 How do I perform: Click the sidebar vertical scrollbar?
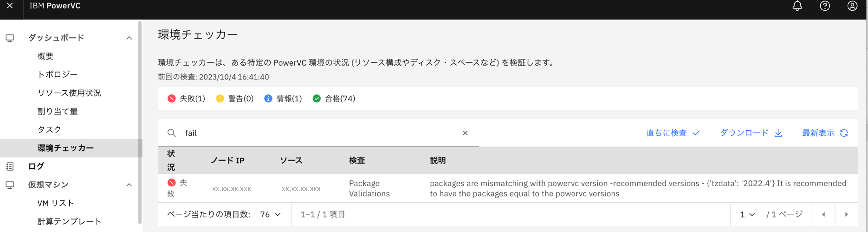click(x=140, y=121)
